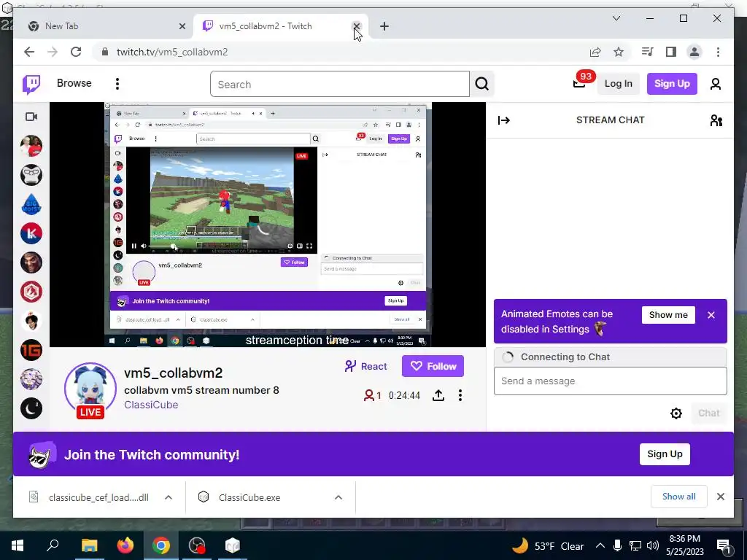Open the ClassiCube.exe downloaded file
Screen dimensions: 747x560
249,497
